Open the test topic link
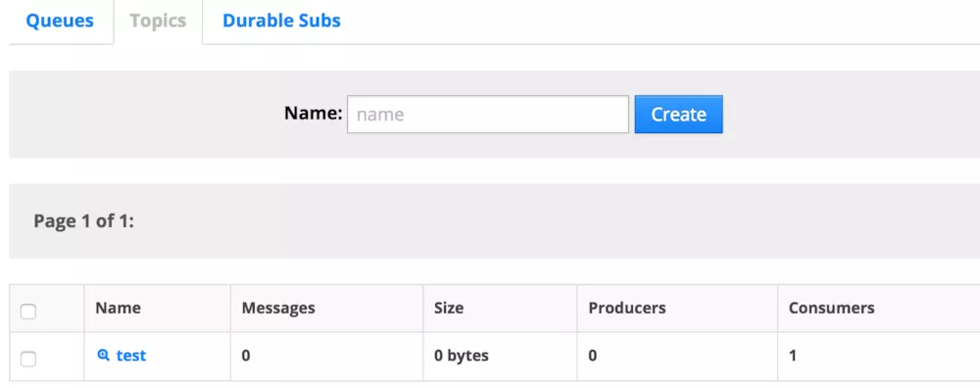The image size is (980, 388). pos(131,356)
